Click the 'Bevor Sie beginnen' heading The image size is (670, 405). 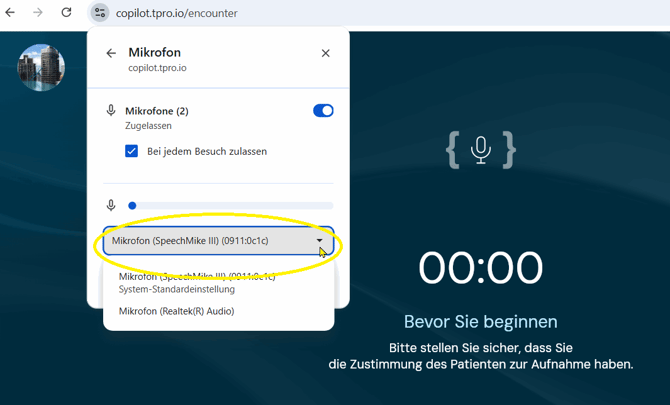click(481, 322)
